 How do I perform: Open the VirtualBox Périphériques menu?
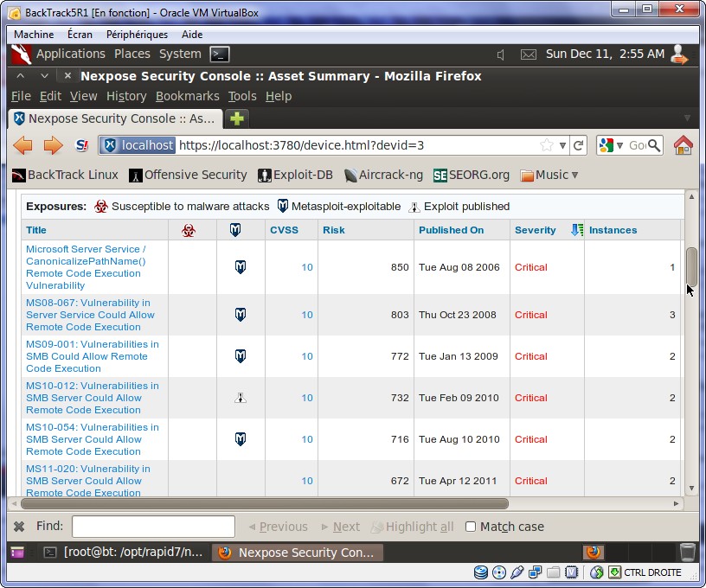click(137, 35)
